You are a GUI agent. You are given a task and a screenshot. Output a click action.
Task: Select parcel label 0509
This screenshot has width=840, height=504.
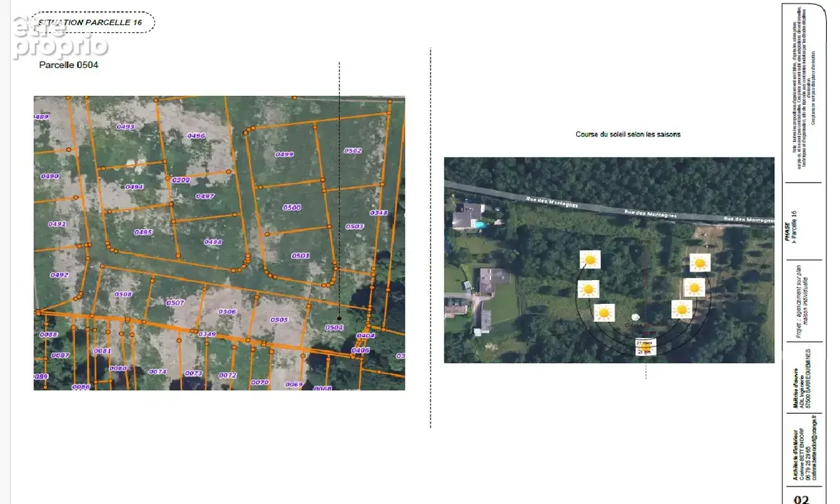pyautogui.click(x=181, y=180)
